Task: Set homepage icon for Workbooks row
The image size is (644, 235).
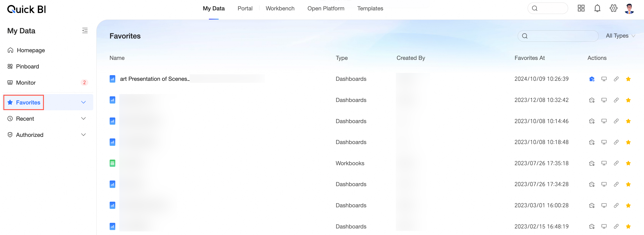Action: click(x=592, y=163)
